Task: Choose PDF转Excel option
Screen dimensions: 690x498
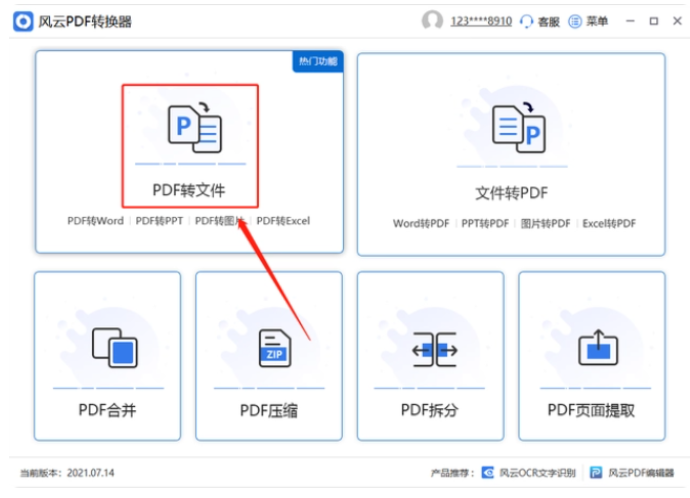Action: click(283, 220)
